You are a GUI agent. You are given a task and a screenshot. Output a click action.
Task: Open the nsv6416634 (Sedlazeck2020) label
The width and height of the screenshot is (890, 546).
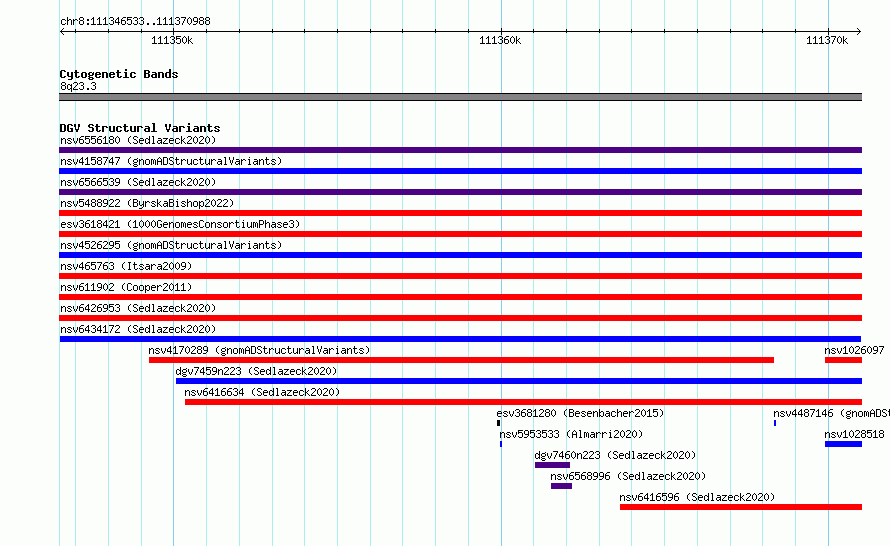click(x=262, y=392)
